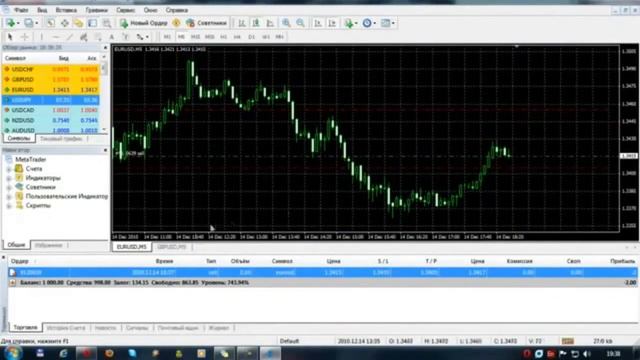The height and width of the screenshot is (360, 640).
Task: Select the USDCAD row in Market Watch
Action: coord(51,110)
